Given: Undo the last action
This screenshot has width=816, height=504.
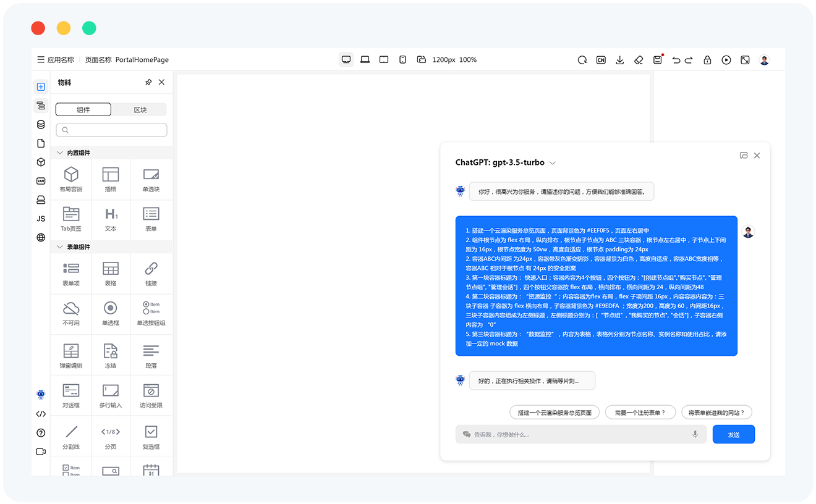Looking at the screenshot, I should (x=676, y=59).
